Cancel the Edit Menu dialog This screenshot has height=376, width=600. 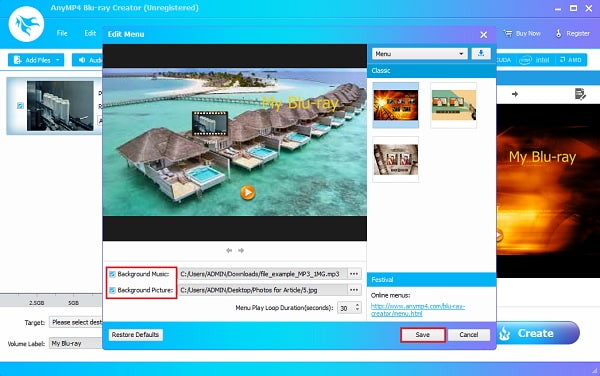click(469, 335)
